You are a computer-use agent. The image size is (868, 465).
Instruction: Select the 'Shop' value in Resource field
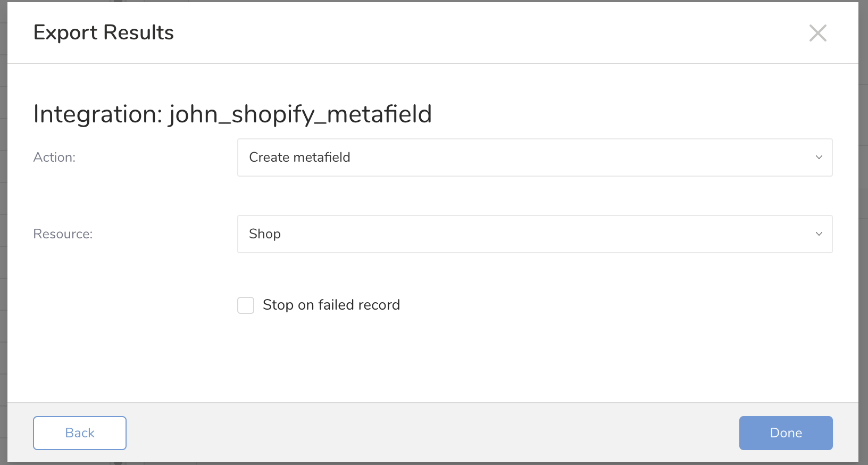pos(265,234)
